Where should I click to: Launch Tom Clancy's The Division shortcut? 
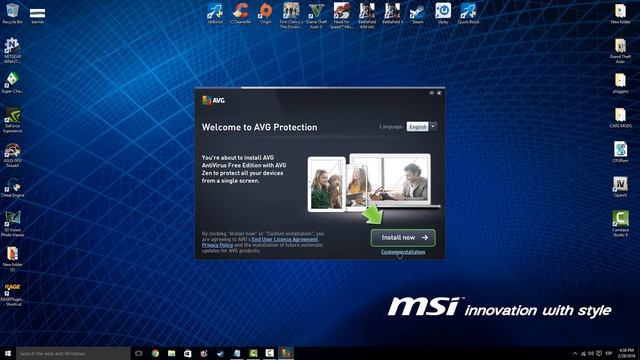(x=291, y=16)
